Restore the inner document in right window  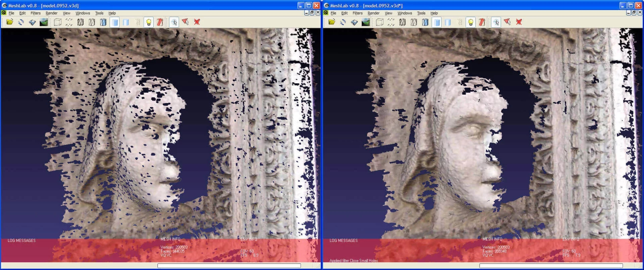click(x=634, y=13)
